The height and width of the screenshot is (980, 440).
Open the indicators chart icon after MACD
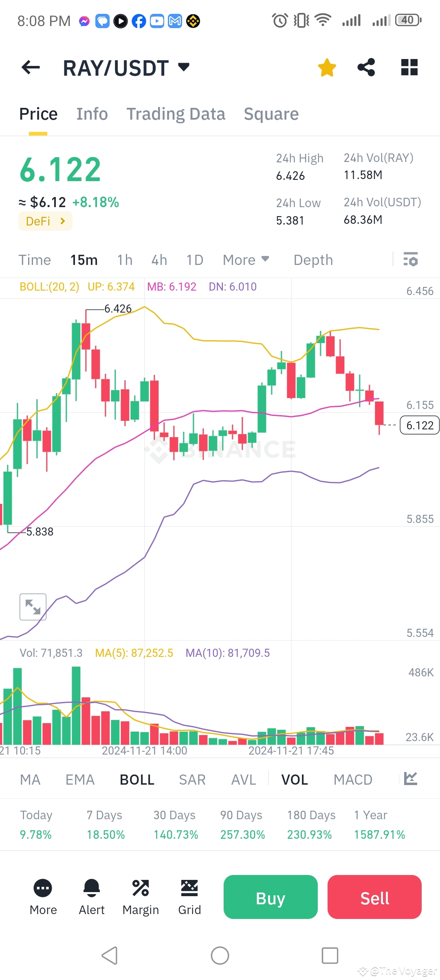410,779
